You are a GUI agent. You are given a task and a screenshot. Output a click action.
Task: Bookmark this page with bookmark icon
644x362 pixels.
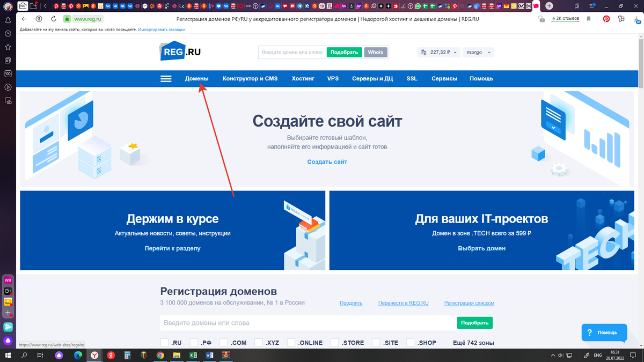pyautogui.click(x=589, y=19)
